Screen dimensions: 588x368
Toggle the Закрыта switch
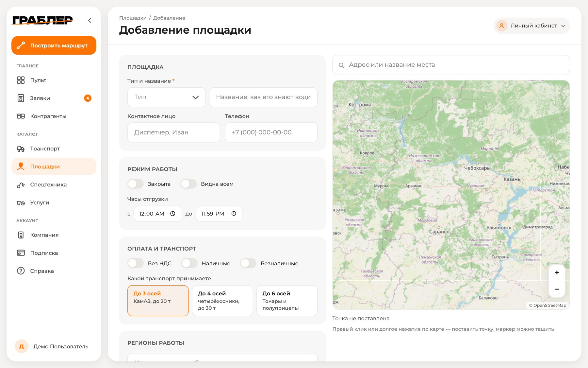click(x=136, y=184)
